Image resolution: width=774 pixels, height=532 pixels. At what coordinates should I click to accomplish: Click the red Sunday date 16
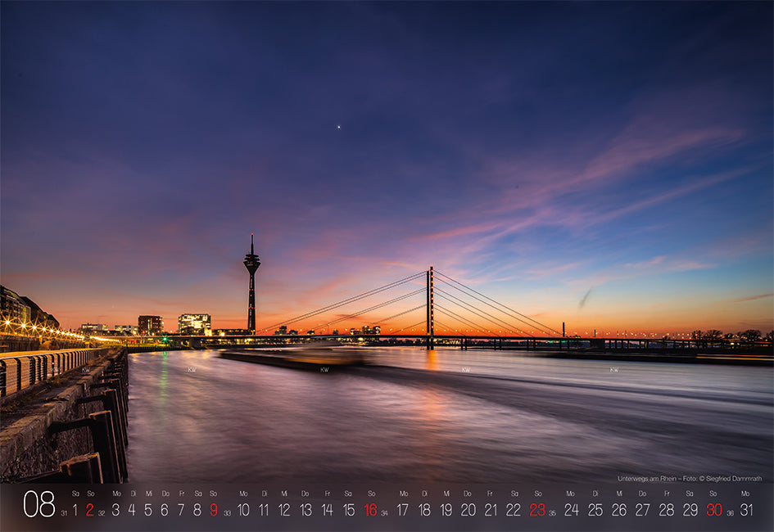[x=371, y=510]
